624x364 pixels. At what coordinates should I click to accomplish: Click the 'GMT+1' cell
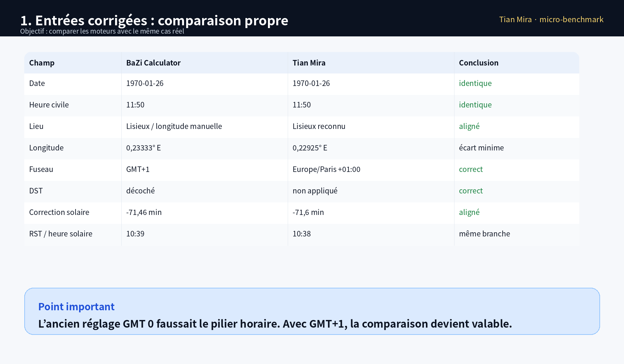tap(138, 169)
